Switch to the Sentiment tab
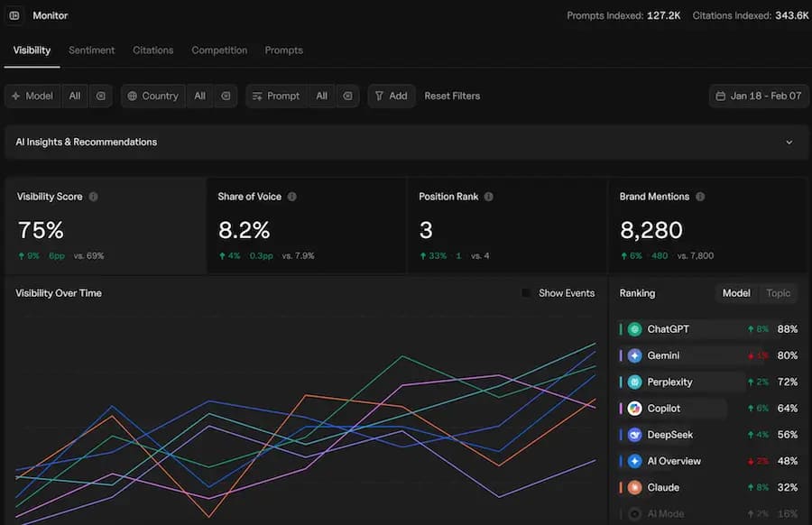This screenshot has width=812, height=525. click(x=92, y=51)
